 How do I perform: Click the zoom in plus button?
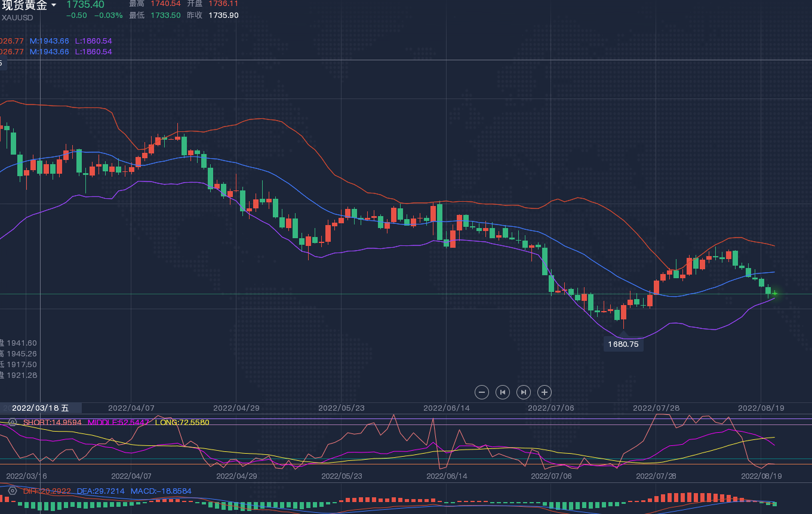544,392
